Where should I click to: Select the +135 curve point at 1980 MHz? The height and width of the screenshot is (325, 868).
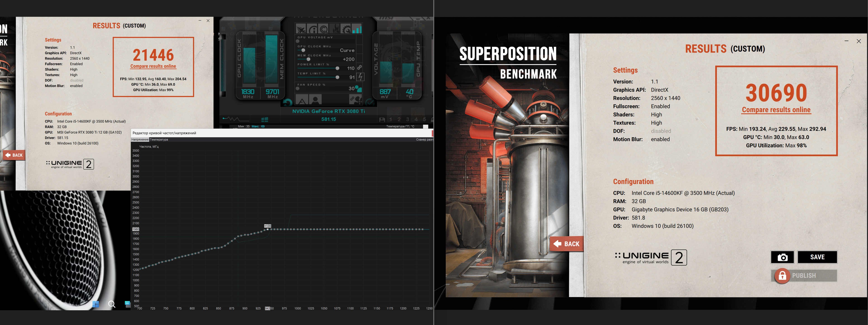click(267, 229)
